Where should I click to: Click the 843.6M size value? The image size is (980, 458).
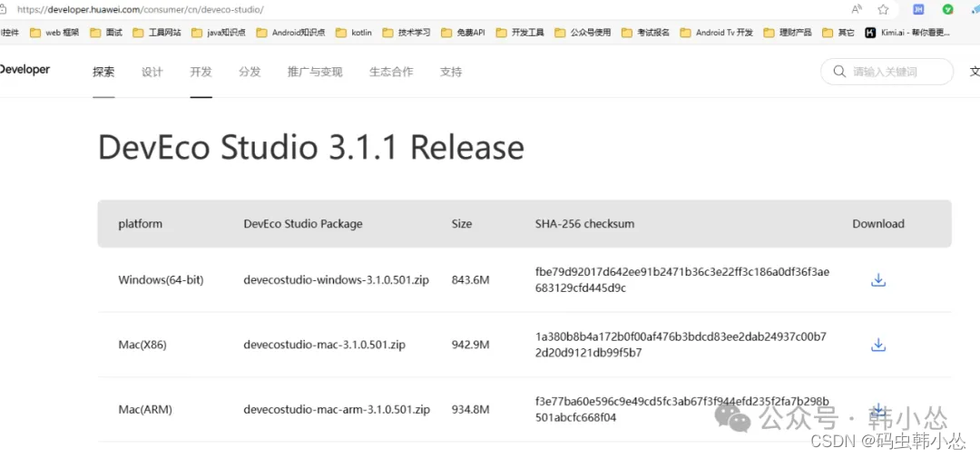pyautogui.click(x=470, y=280)
